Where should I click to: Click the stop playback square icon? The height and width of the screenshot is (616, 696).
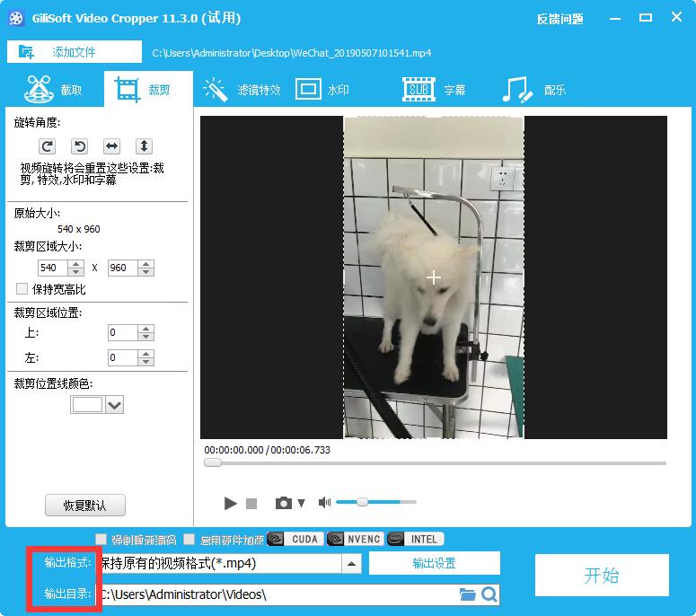251,503
